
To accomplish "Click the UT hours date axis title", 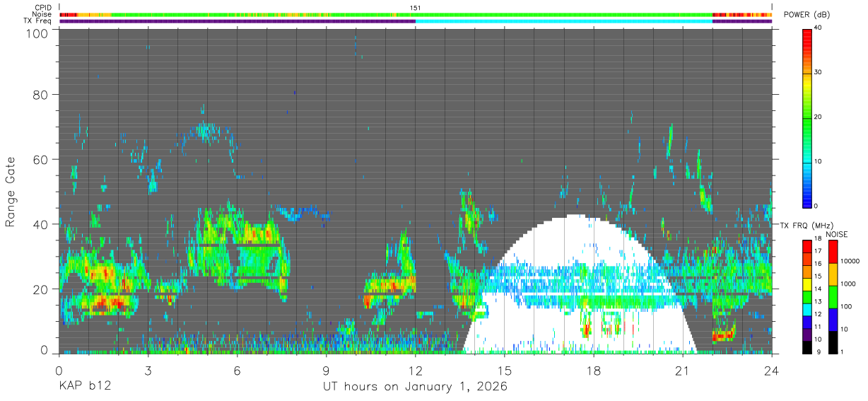I will coord(415,387).
